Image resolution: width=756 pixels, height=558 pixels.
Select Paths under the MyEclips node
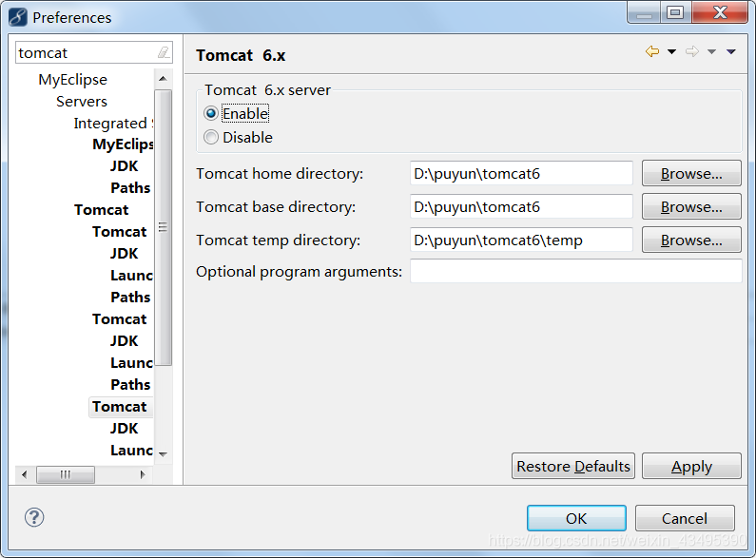click(x=130, y=188)
